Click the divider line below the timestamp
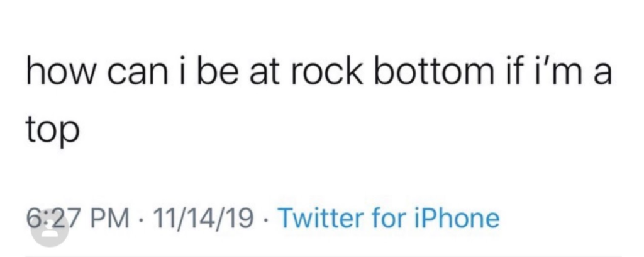 pyautogui.click(x=324, y=256)
